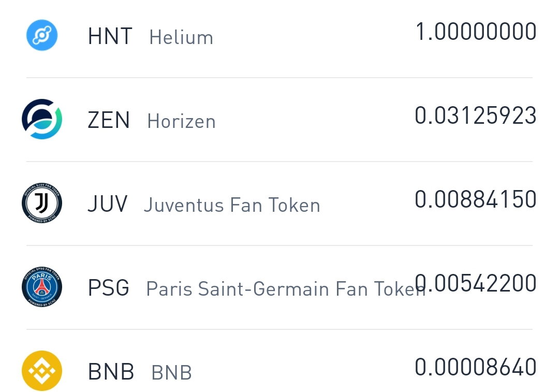Open the Horizen asset name

(x=182, y=121)
